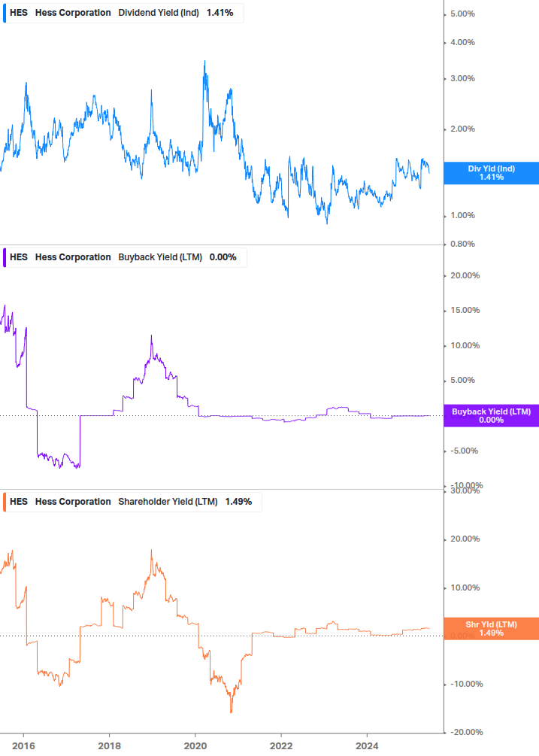Click the 2018 label on the time axis
Image resolution: width=539 pixels, height=756 pixels.
[109, 746]
